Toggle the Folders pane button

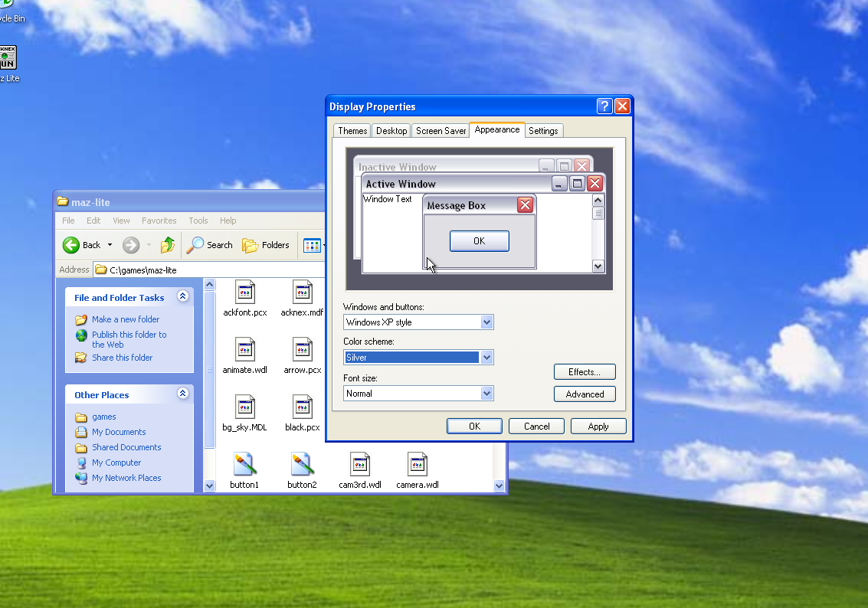pyautogui.click(x=266, y=245)
